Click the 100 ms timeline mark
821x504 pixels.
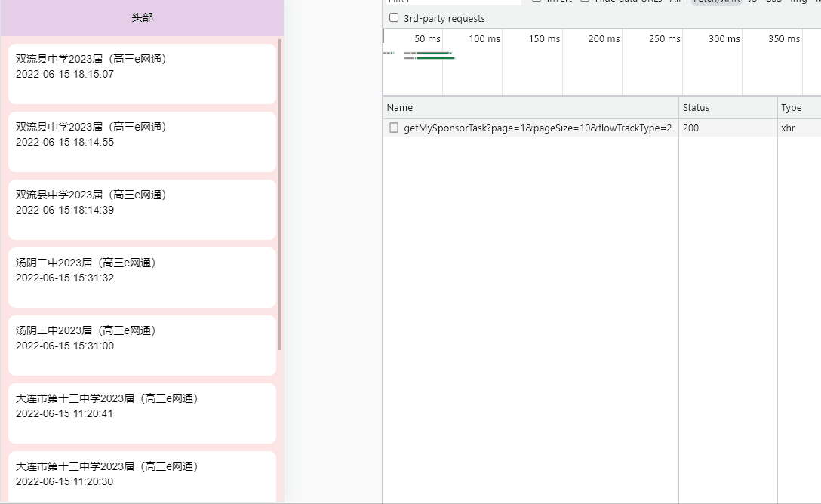pos(484,38)
